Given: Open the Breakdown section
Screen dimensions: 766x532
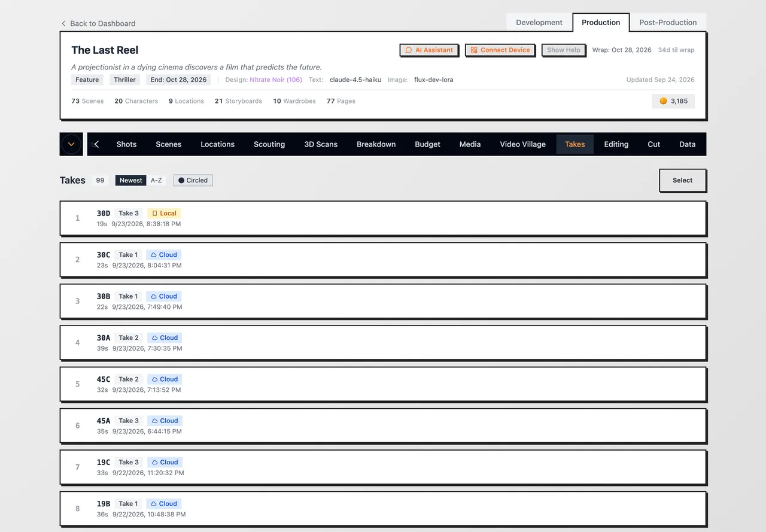Looking at the screenshot, I should coord(376,144).
